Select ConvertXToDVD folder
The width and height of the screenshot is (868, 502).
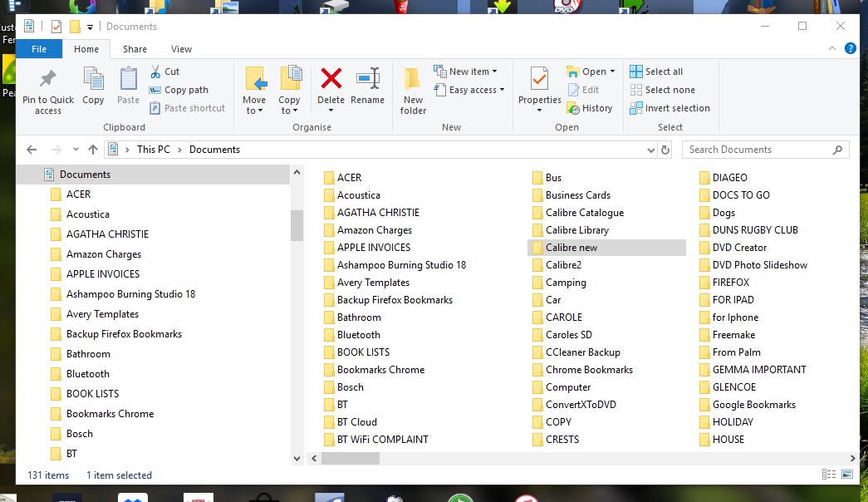pos(574,405)
